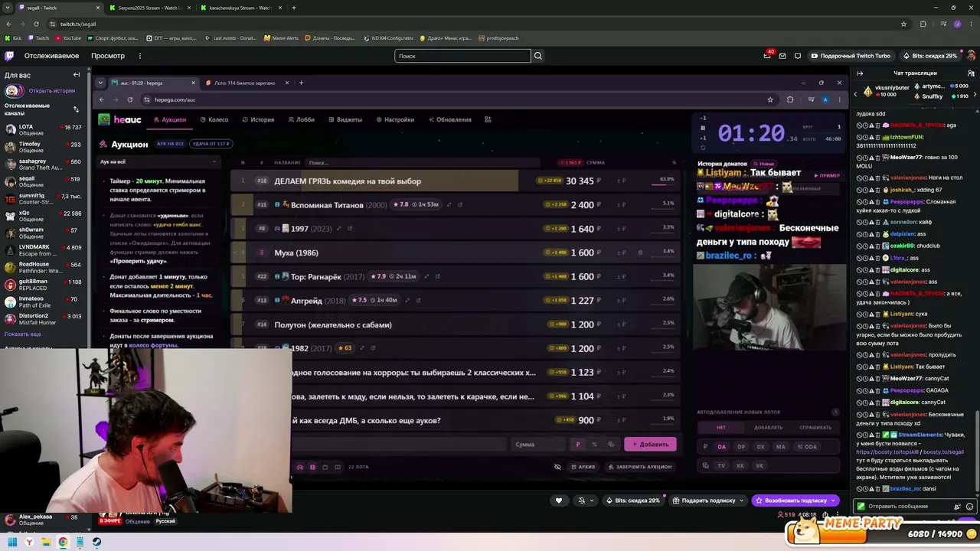The height and width of the screenshot is (551, 980).
Task: Open 'Открыть истории' link
Action: (x=52, y=90)
